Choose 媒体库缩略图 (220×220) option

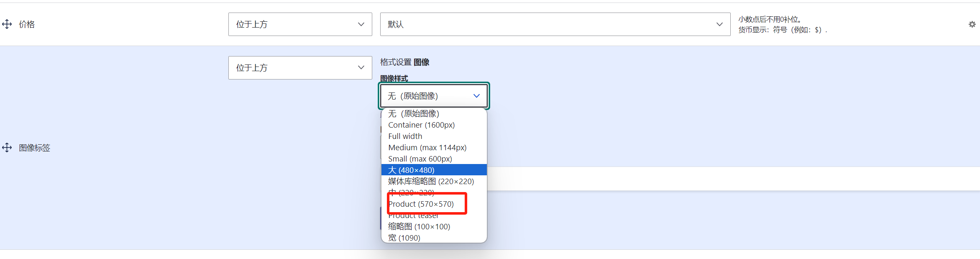point(434,181)
